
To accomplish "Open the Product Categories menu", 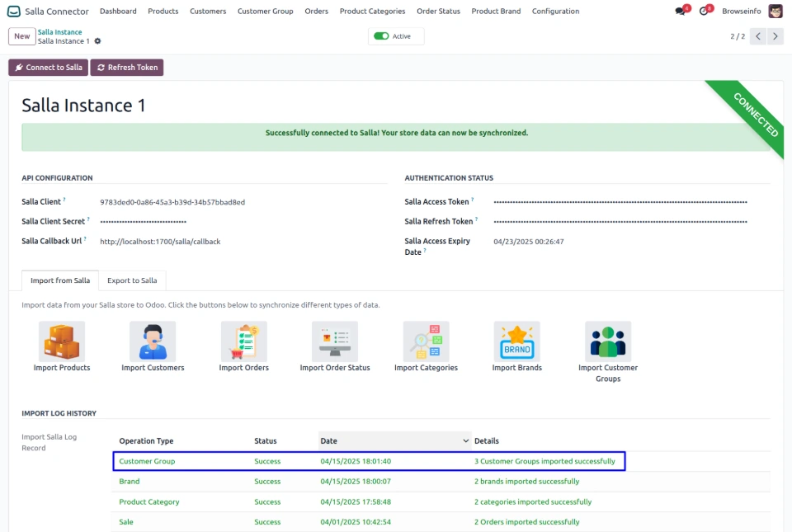I will click(x=372, y=12).
